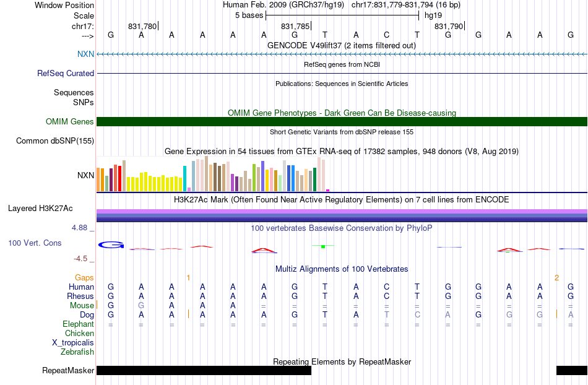The image size is (588, 385).
Task: Click the H3K27Ac Mark track title
Action: [x=342, y=199]
